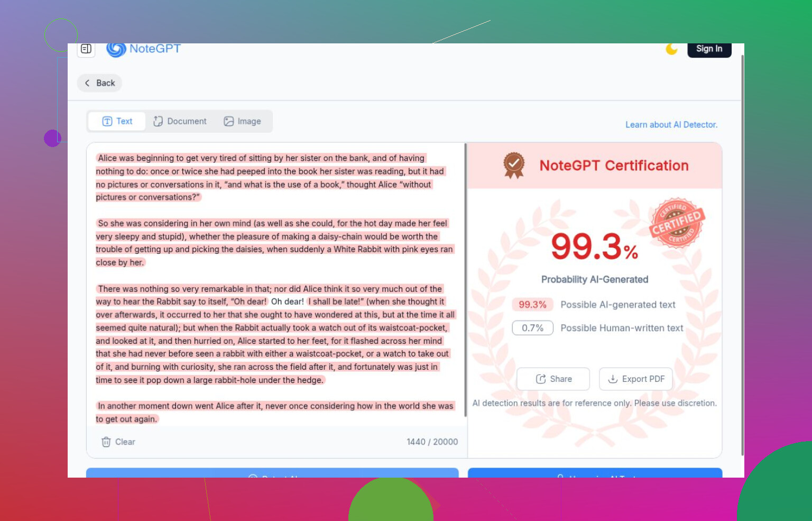Click the text area vertical scrollbar
Viewport: 812px width, 521px height.
pos(465,279)
